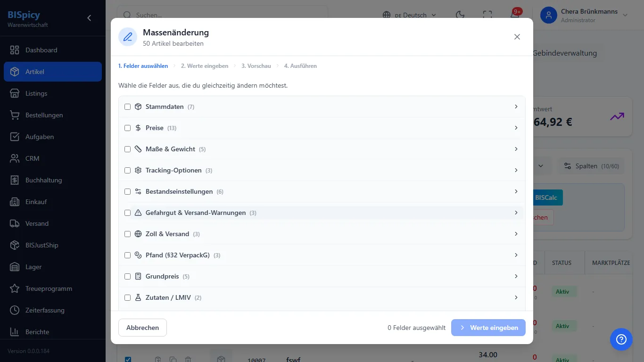Open Versand truck icon in sidebar

click(x=15, y=223)
